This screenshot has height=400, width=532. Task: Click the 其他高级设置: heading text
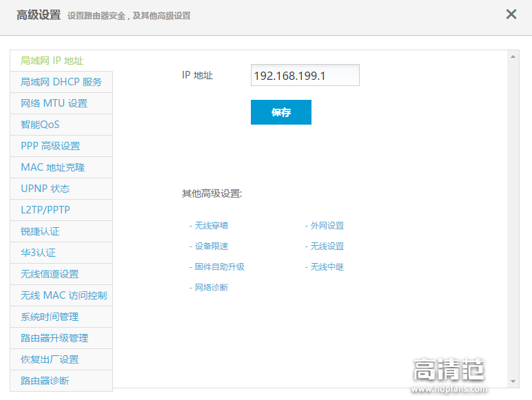pos(212,194)
